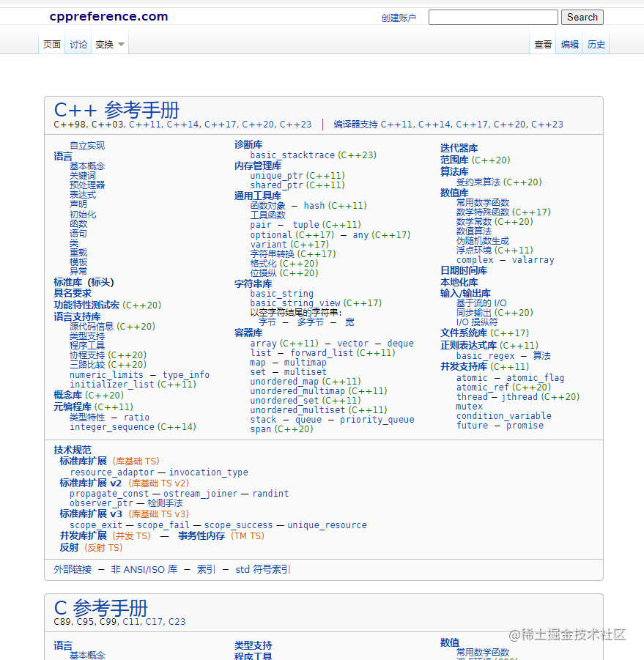
Task: Open the optional link
Action: pyautogui.click(x=271, y=235)
